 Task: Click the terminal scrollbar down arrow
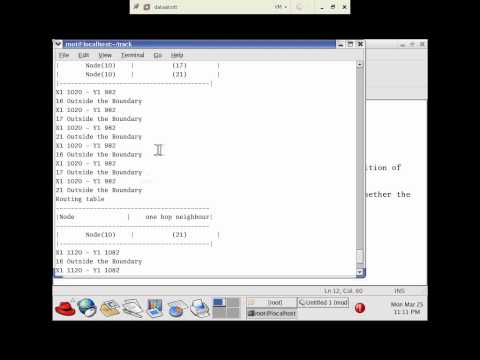point(359,272)
